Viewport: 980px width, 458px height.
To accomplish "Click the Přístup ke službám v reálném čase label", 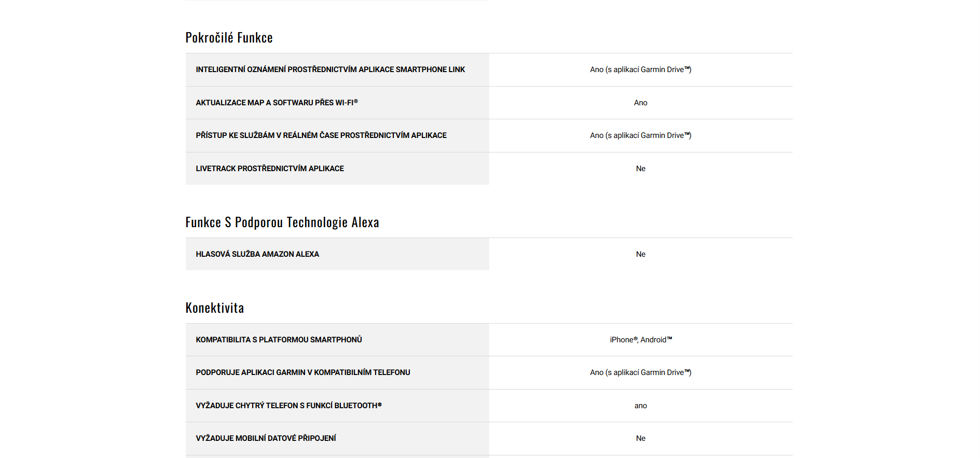I will click(x=321, y=135).
